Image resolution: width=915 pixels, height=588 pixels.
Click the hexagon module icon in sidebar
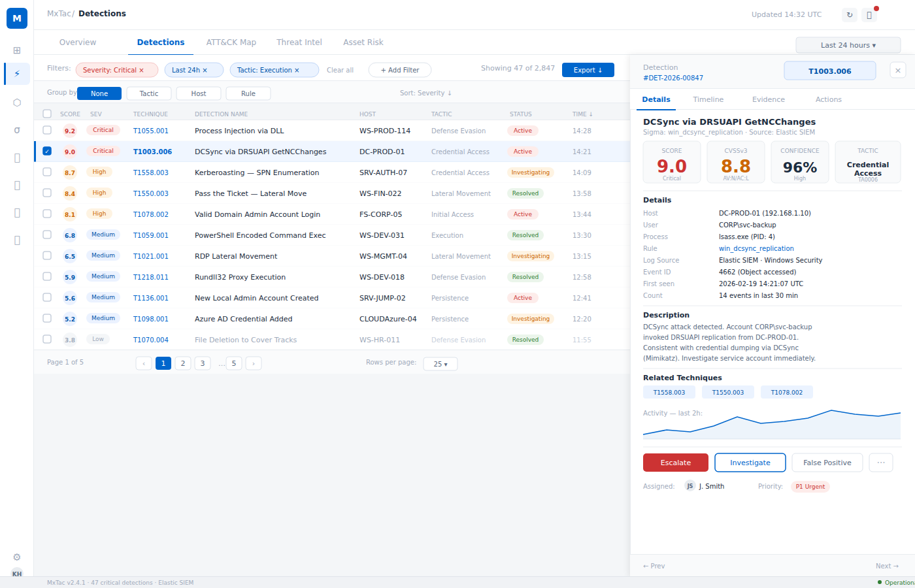pyautogui.click(x=16, y=103)
